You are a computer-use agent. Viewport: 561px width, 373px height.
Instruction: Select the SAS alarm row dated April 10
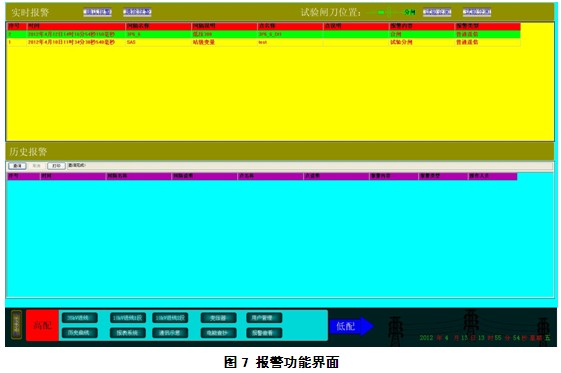(x=264, y=42)
